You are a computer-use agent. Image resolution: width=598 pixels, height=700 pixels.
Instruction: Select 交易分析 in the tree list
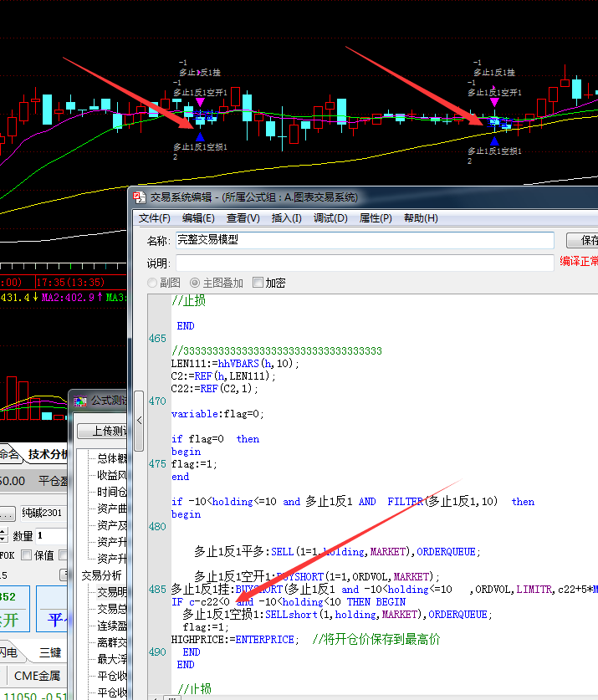(101, 575)
